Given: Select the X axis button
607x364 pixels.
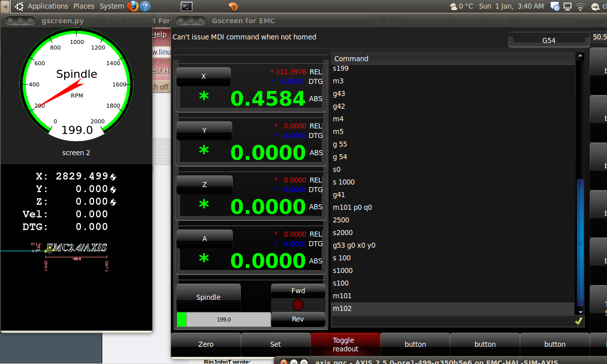Looking at the screenshot, I should [x=203, y=76].
